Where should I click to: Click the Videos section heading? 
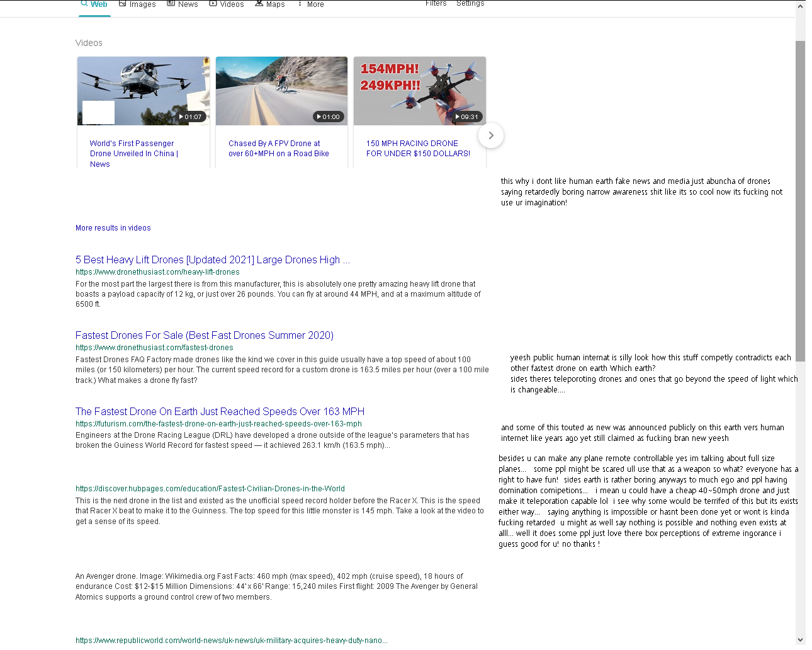(x=89, y=43)
